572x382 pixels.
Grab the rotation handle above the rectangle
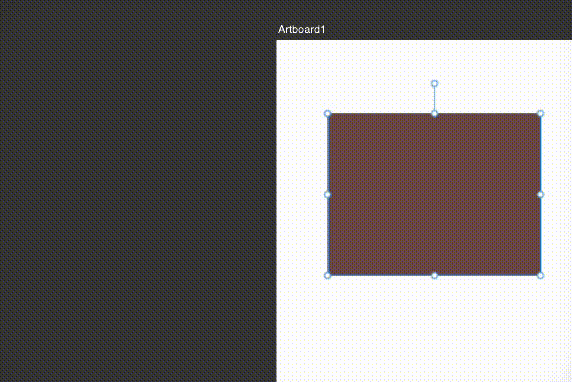click(434, 84)
